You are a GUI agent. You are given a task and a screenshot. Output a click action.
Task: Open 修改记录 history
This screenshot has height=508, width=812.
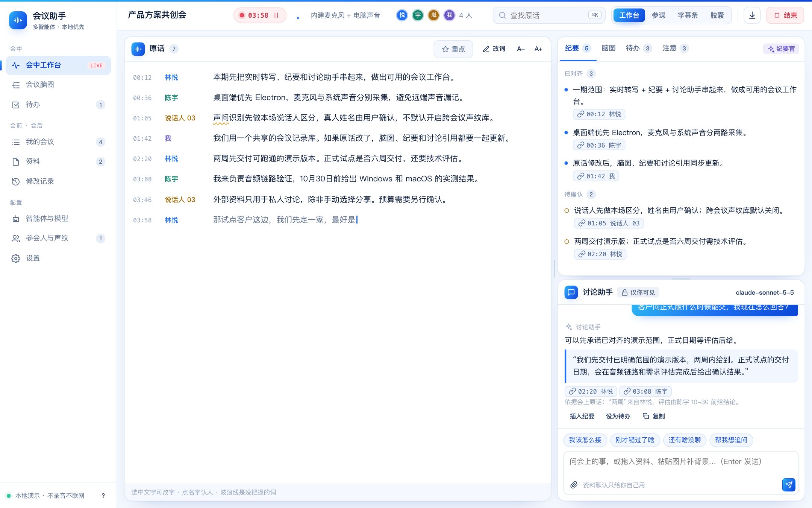click(58, 181)
